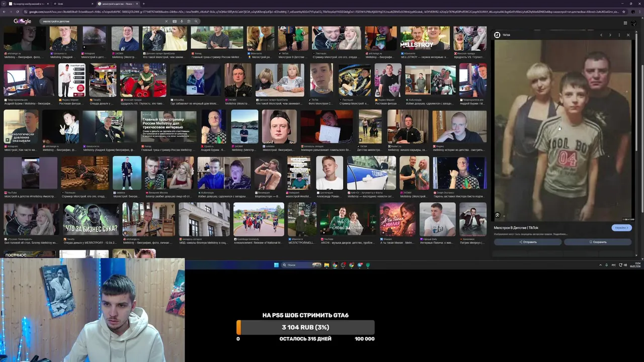Open the 'СЛОВО ЗА СЛОВО' YouTube thumbnail
Viewport: 644px width, 362px height.
[x=348, y=219]
